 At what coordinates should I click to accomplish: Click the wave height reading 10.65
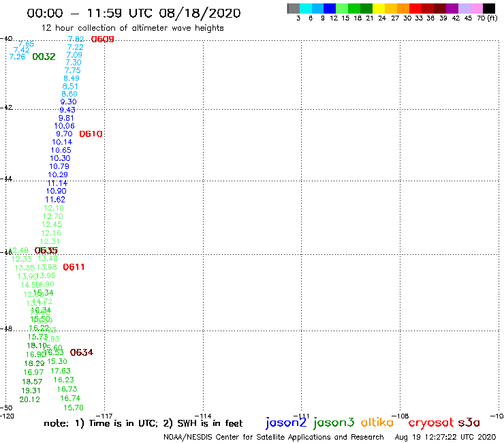pyautogui.click(x=61, y=150)
